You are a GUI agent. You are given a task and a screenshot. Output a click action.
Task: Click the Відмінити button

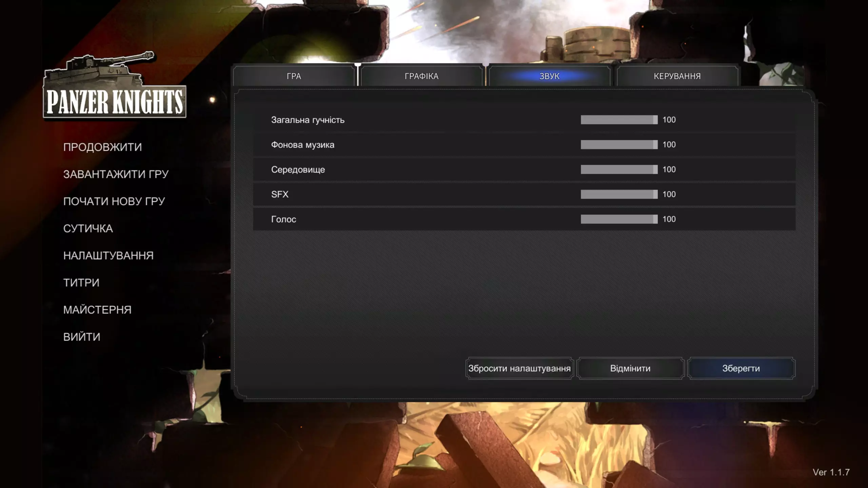pos(630,368)
